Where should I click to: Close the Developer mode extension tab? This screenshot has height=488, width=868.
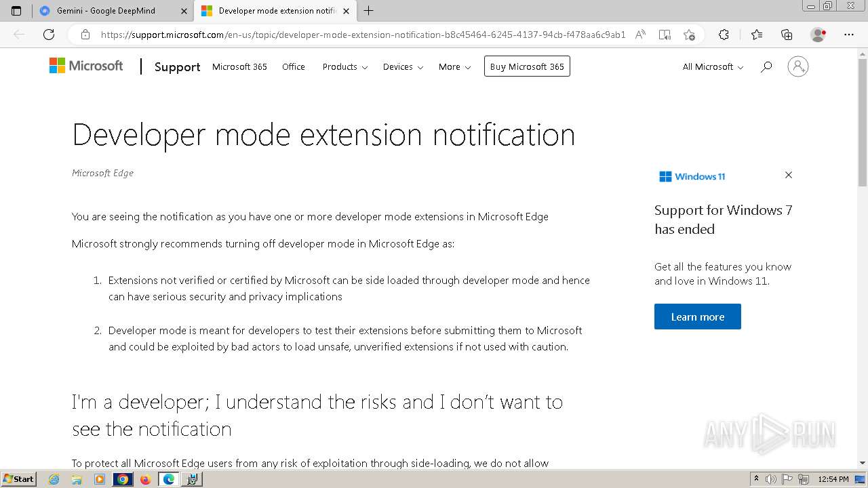pos(346,11)
